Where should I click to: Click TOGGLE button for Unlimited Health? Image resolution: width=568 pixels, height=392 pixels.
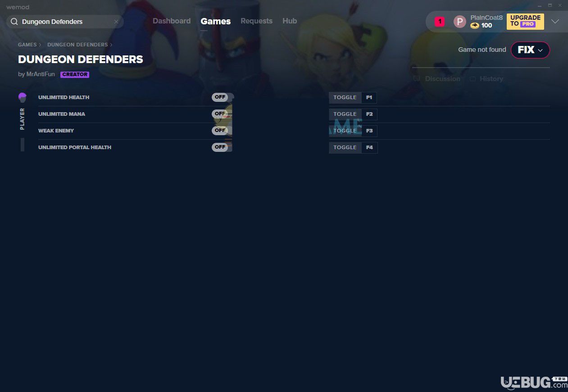pos(345,97)
